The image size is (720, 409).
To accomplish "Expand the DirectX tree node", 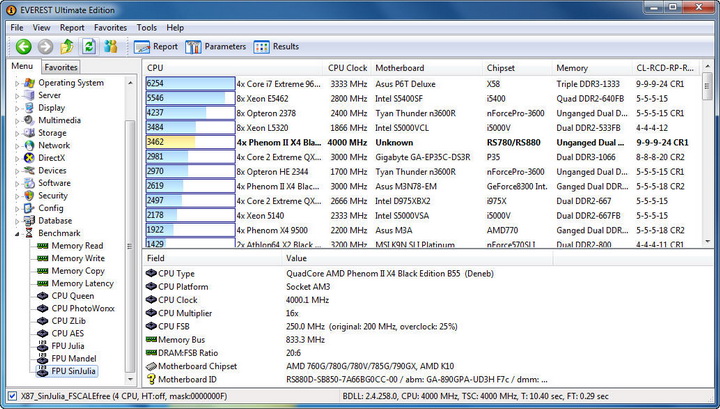I will click(x=17, y=158).
